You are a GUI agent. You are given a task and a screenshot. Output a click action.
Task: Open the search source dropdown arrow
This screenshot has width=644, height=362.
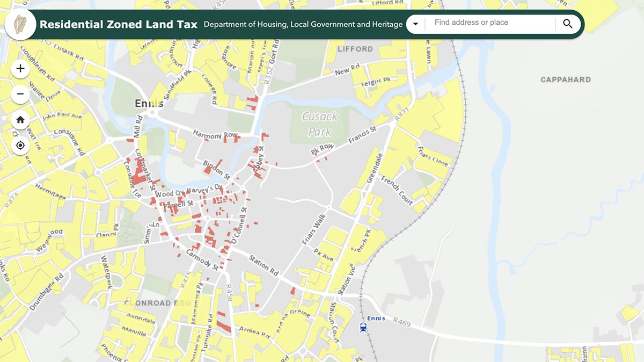coord(415,24)
